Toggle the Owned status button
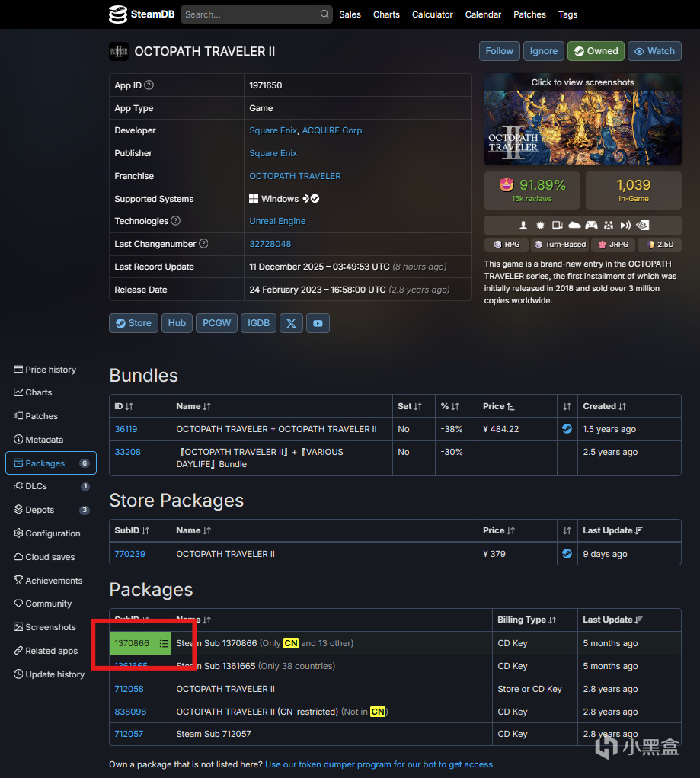The image size is (700, 778). pyautogui.click(x=596, y=51)
